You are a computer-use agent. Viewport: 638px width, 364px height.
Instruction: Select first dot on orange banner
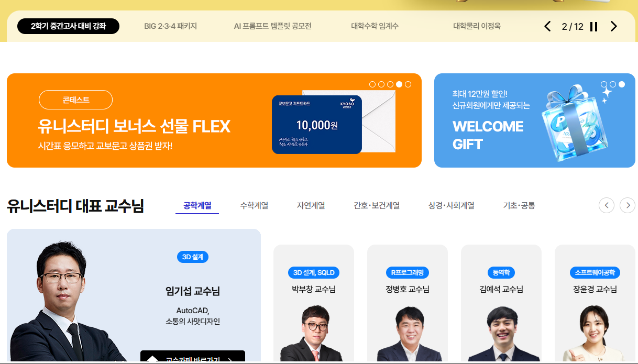[x=372, y=84]
